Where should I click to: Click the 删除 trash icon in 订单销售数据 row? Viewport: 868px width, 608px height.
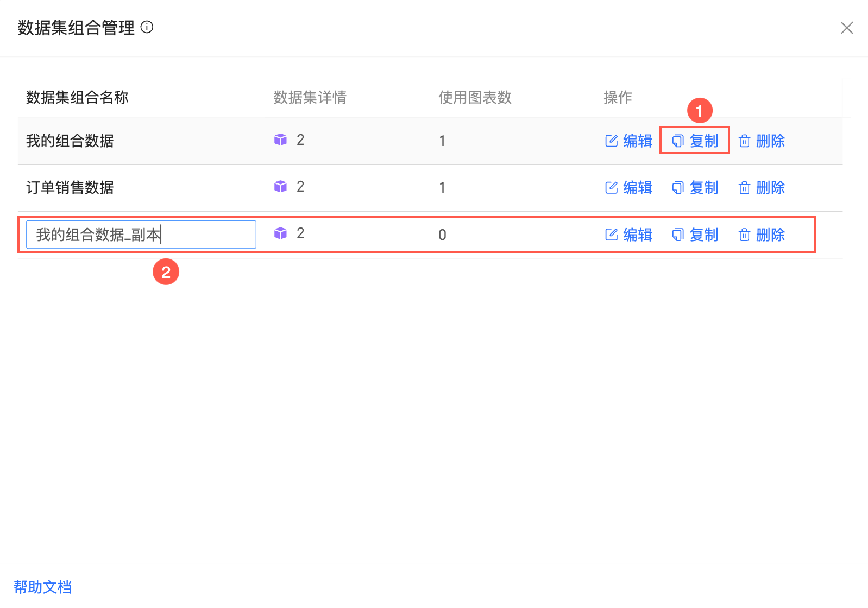coord(744,188)
